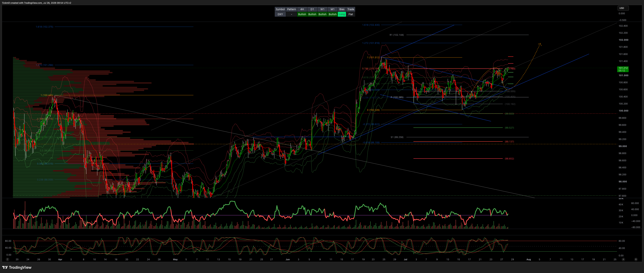
Task: Click the orange projection arrow tip
Action: click(x=540, y=44)
